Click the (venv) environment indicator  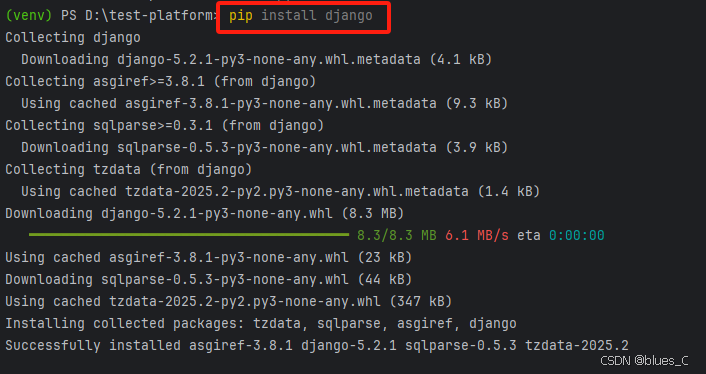[29, 16]
